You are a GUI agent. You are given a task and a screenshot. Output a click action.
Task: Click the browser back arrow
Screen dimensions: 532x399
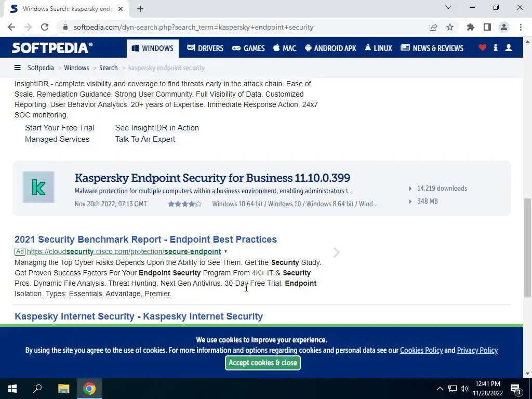pyautogui.click(x=11, y=27)
